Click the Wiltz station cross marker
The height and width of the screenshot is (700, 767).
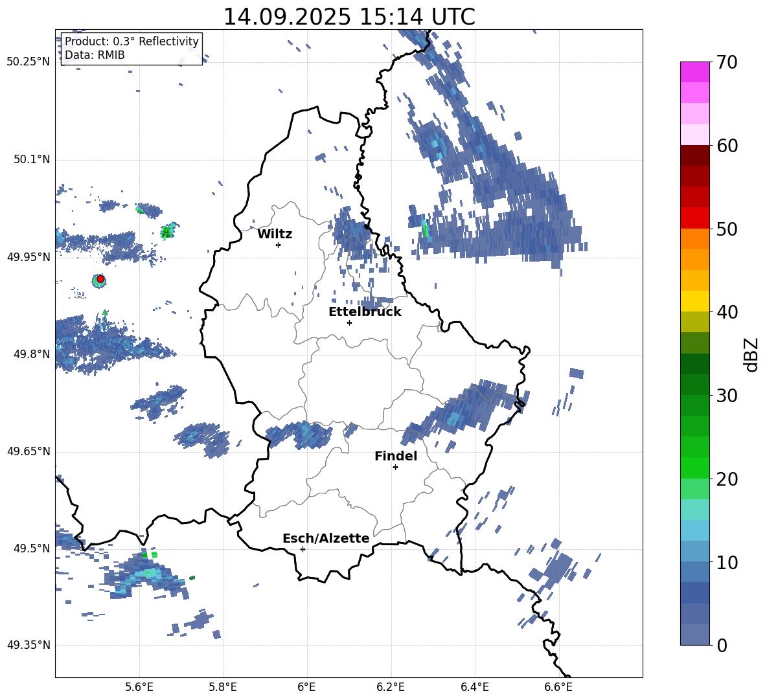coord(278,245)
